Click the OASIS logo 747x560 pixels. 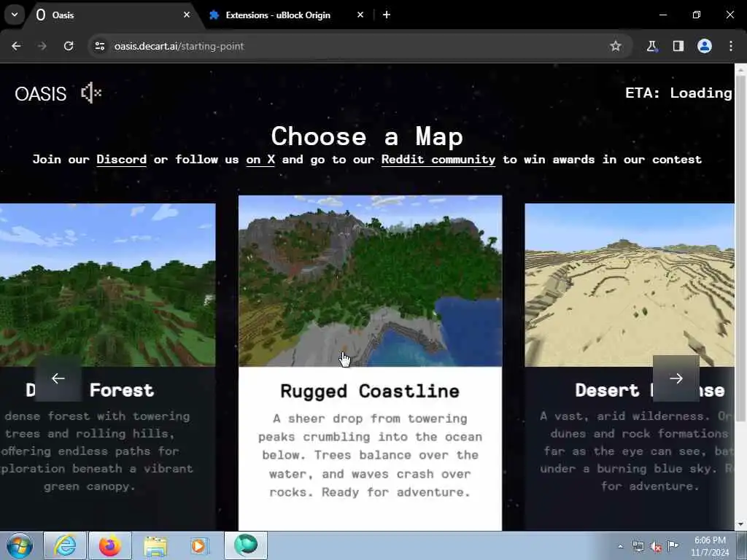(41, 94)
